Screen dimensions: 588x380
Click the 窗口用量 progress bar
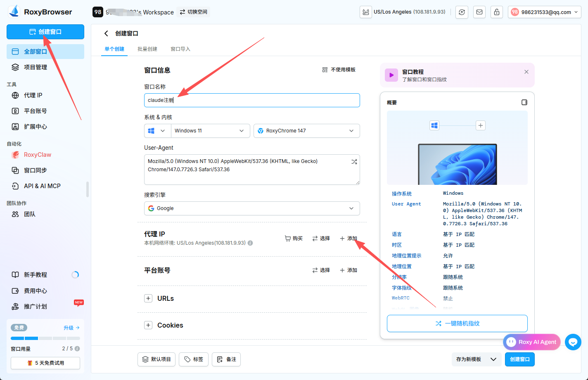(45, 338)
